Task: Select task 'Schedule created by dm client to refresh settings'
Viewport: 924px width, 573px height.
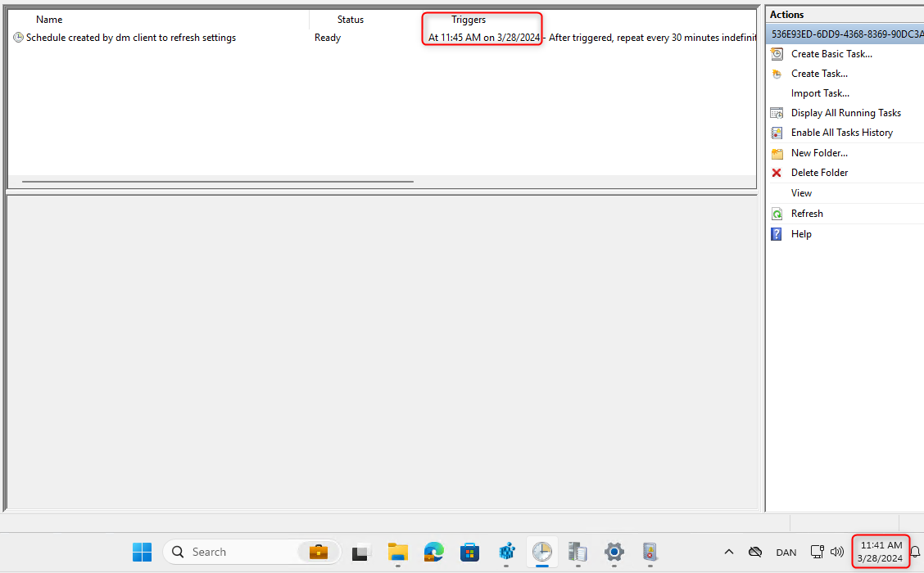Action: pyautogui.click(x=131, y=38)
